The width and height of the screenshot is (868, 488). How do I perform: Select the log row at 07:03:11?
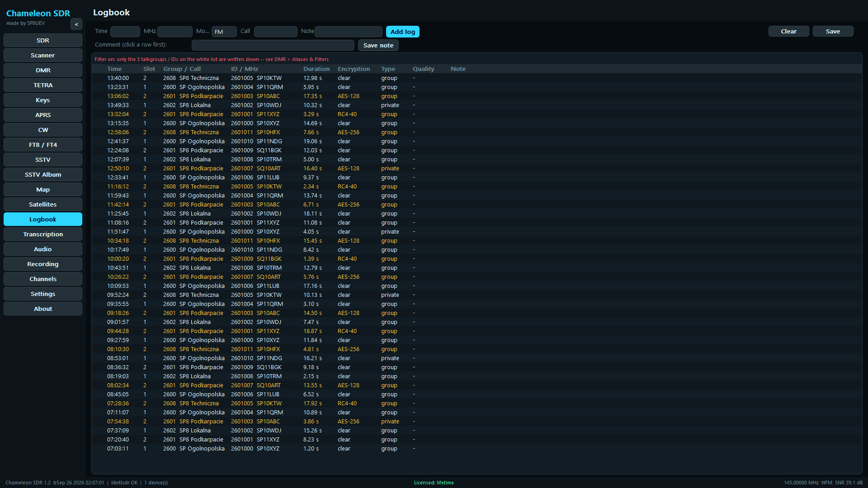coord(477,449)
